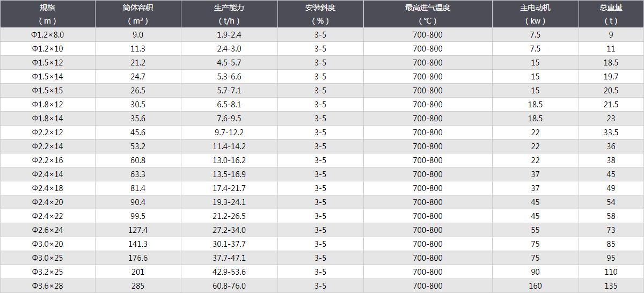Click the 19.3-24.1 capacity cell
This screenshot has height=293, width=644.
point(229,202)
